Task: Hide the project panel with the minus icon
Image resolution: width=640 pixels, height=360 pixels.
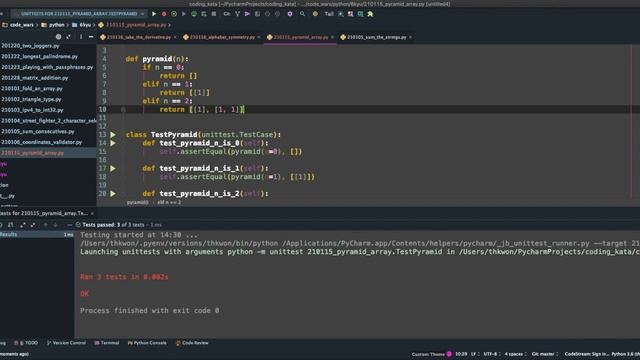Action: coord(91,37)
